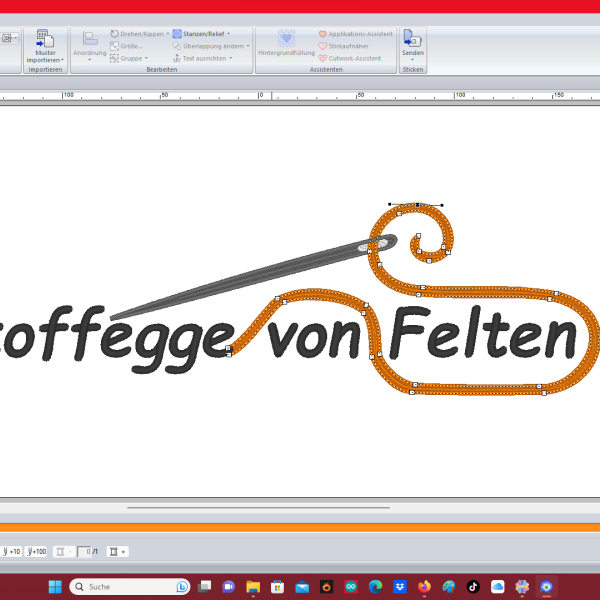Click the stitch number input field
The image size is (600, 600).
(x=87, y=551)
